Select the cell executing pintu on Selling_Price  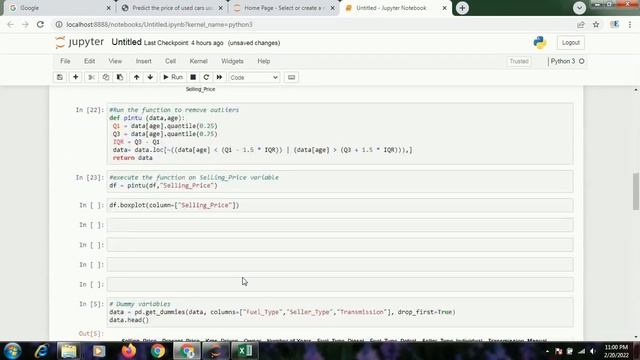(340, 181)
